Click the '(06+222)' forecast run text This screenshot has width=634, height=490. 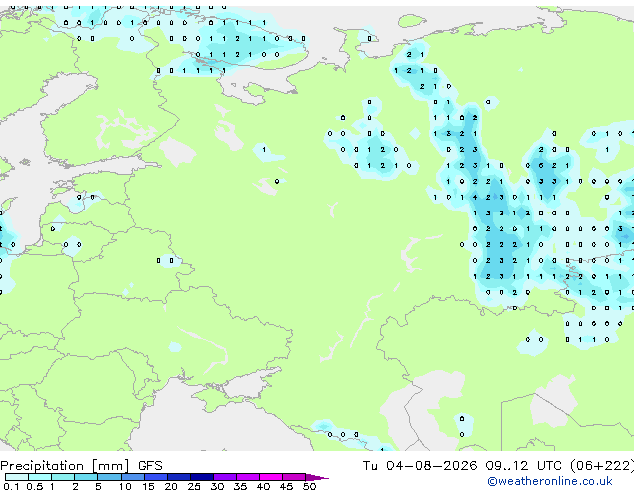click(602, 466)
